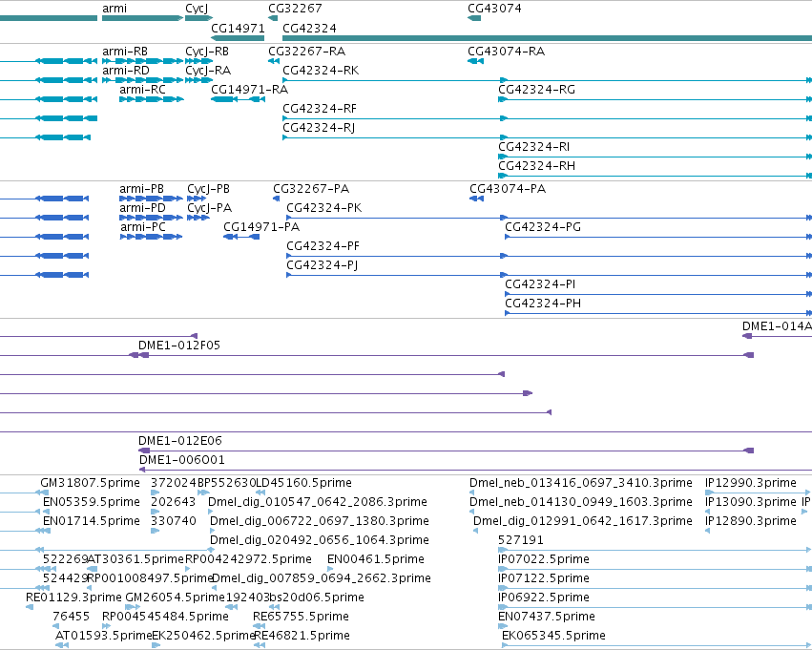Pick the armi-RC transcript label

pos(143,90)
